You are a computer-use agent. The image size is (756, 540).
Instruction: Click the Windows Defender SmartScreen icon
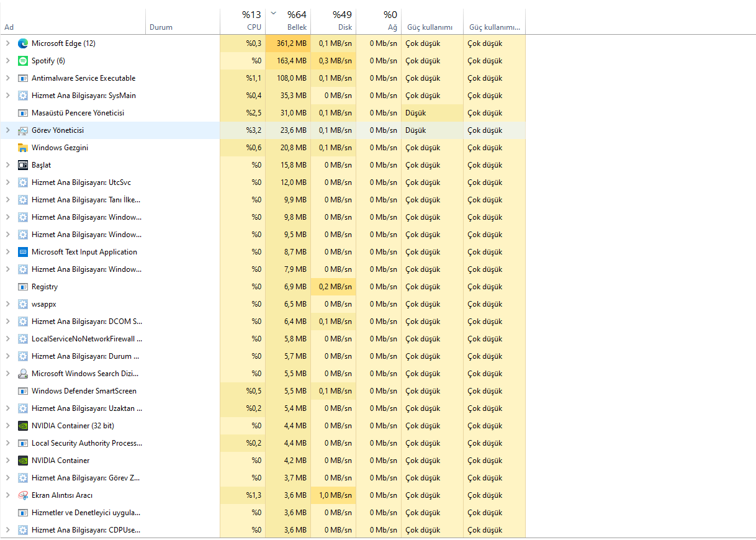coord(23,391)
